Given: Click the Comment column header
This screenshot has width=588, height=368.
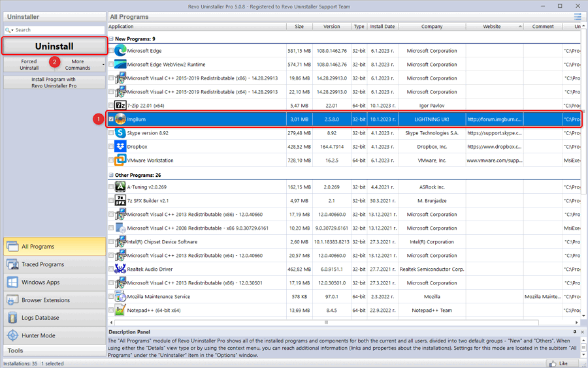Looking at the screenshot, I should (x=543, y=27).
